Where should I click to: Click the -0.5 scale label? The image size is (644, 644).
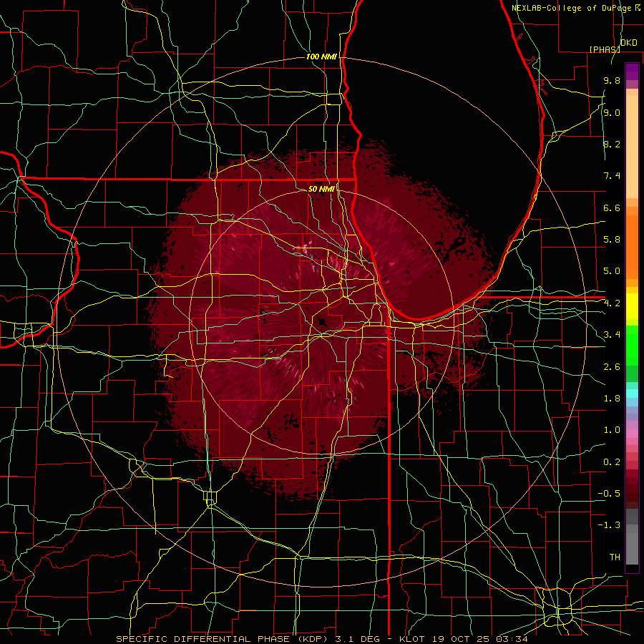(x=609, y=494)
